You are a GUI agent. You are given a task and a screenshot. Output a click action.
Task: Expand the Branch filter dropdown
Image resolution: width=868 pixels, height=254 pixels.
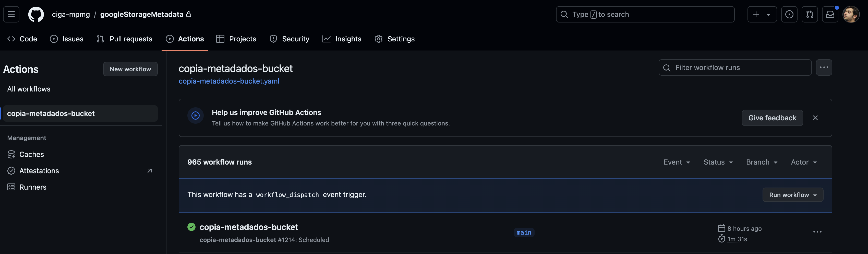click(x=762, y=162)
